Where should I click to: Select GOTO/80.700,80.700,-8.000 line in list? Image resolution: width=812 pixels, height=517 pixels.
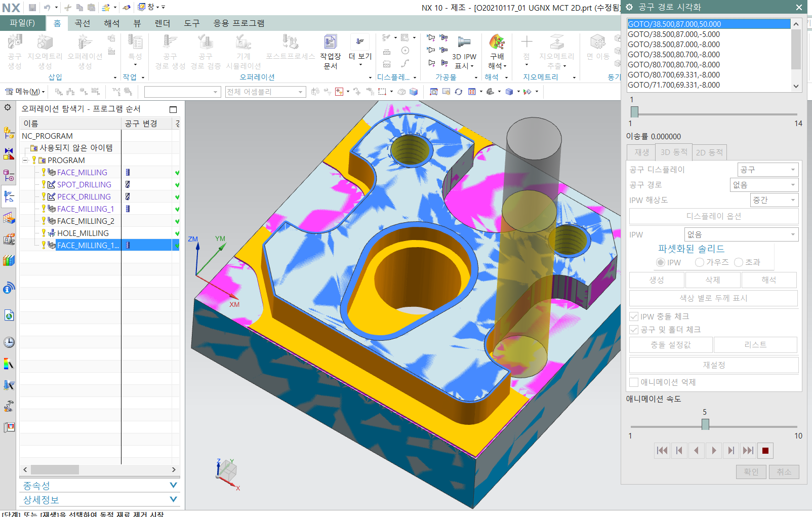(674, 65)
